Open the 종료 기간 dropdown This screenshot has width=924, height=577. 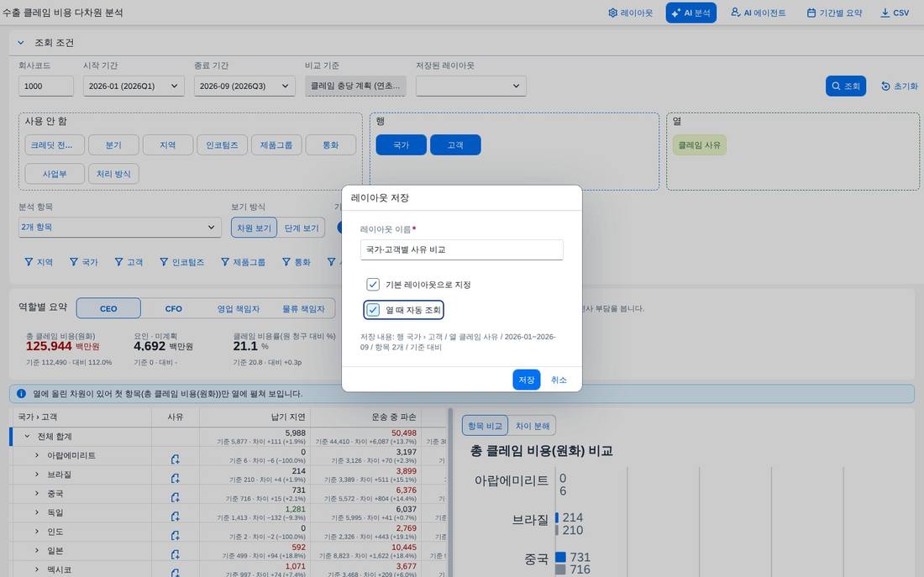244,86
